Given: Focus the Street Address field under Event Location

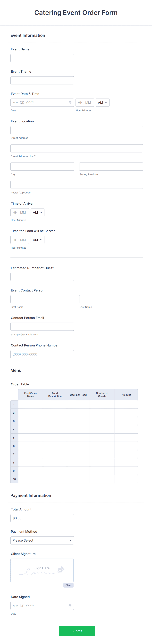Looking at the screenshot, I should tap(77, 130).
